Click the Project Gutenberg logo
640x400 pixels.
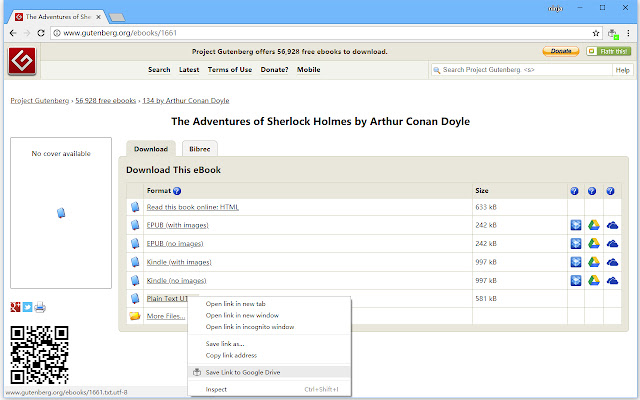[23, 59]
